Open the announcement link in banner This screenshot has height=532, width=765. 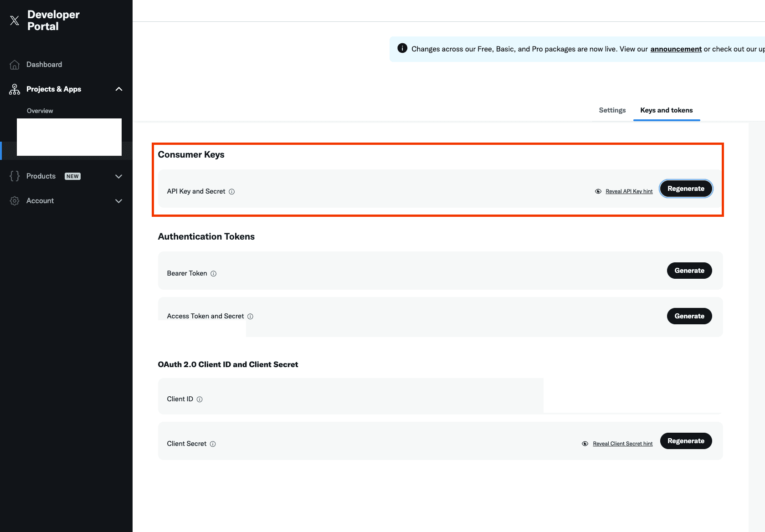pyautogui.click(x=676, y=49)
